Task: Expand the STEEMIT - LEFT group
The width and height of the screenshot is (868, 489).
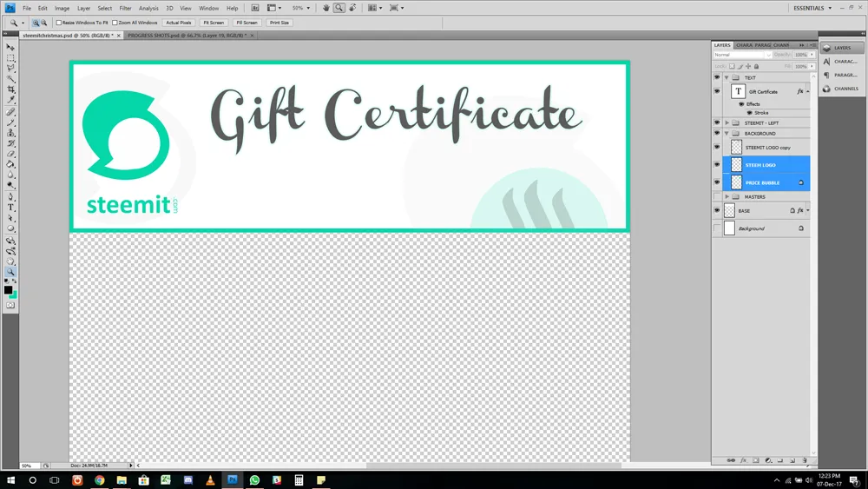Action: tap(727, 123)
